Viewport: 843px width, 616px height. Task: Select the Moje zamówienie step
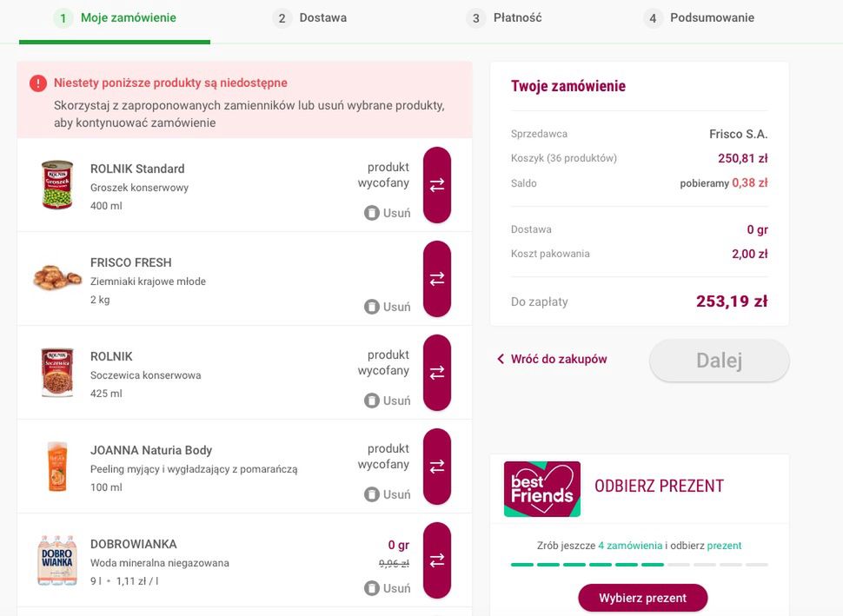(x=115, y=17)
